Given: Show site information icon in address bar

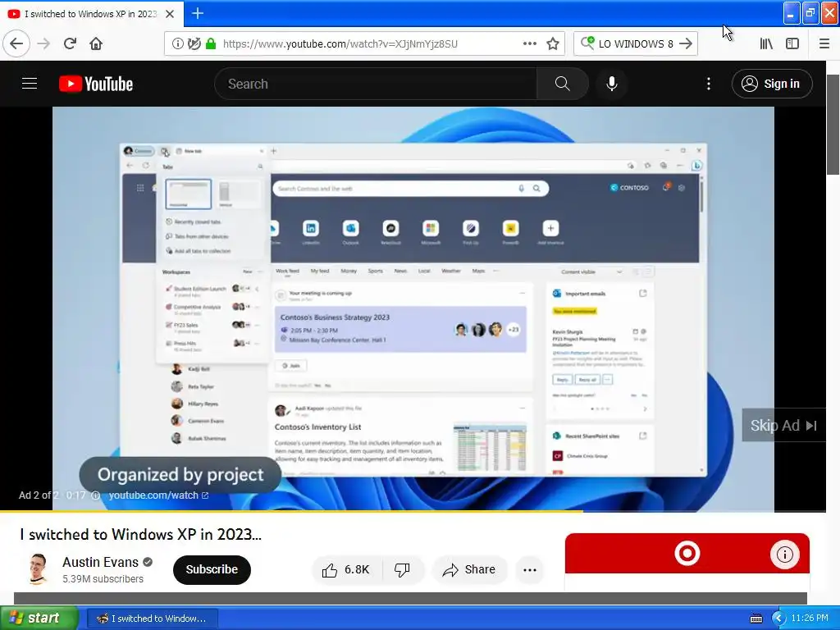Looking at the screenshot, I should 177,43.
